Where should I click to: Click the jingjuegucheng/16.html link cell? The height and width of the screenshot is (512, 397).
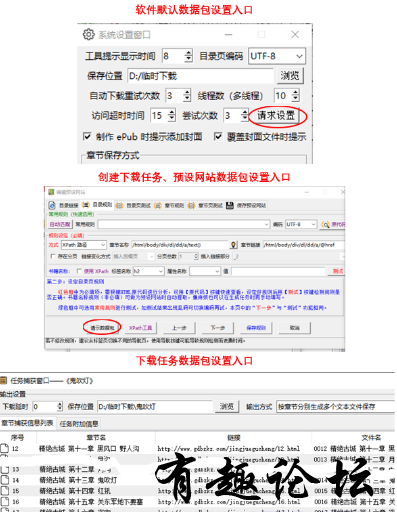point(229,501)
